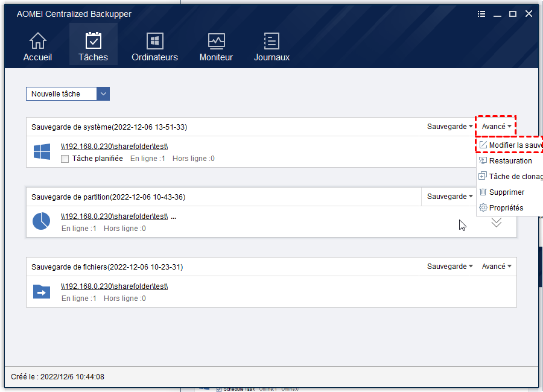The height and width of the screenshot is (392, 543).
Task: Minimize the AOMEI Centralized Backupper window
Action: tap(497, 14)
